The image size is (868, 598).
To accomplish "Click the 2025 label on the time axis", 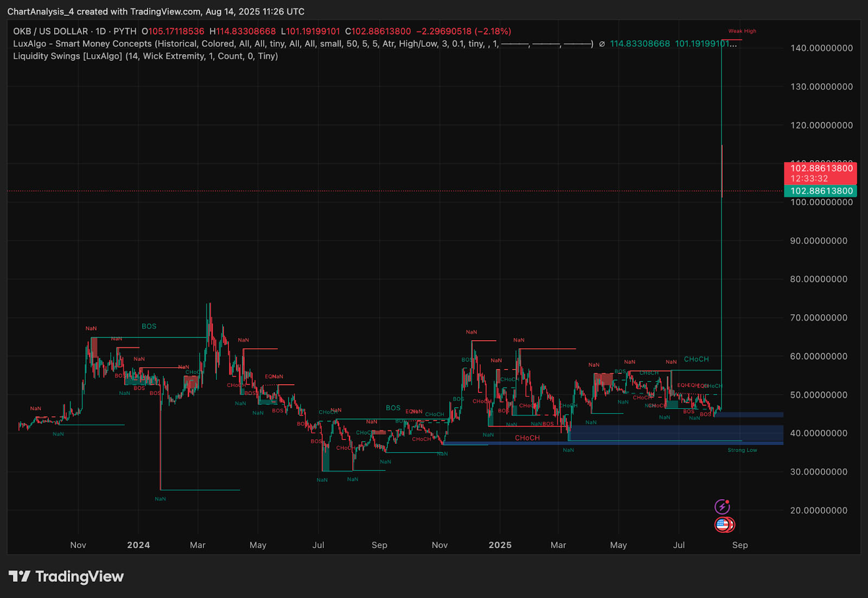I will tap(500, 545).
